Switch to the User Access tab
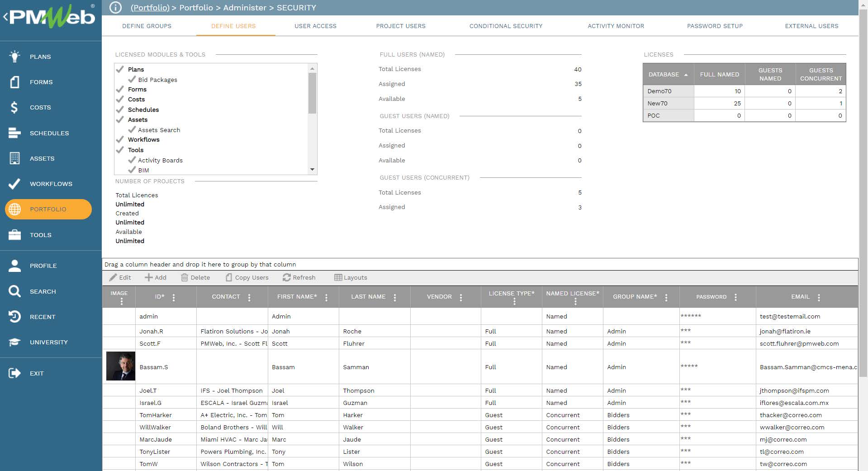This screenshot has width=868, height=471. tap(315, 26)
